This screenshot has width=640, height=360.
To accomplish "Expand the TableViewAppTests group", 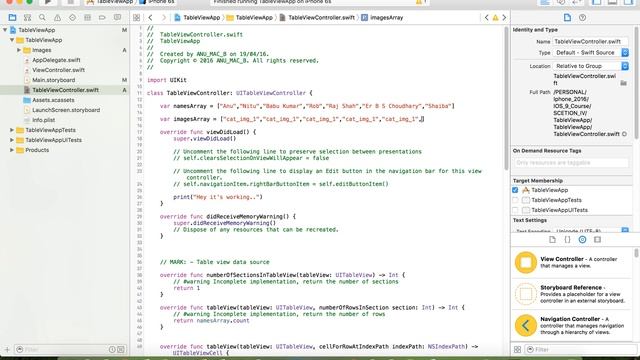I will point(12,130).
